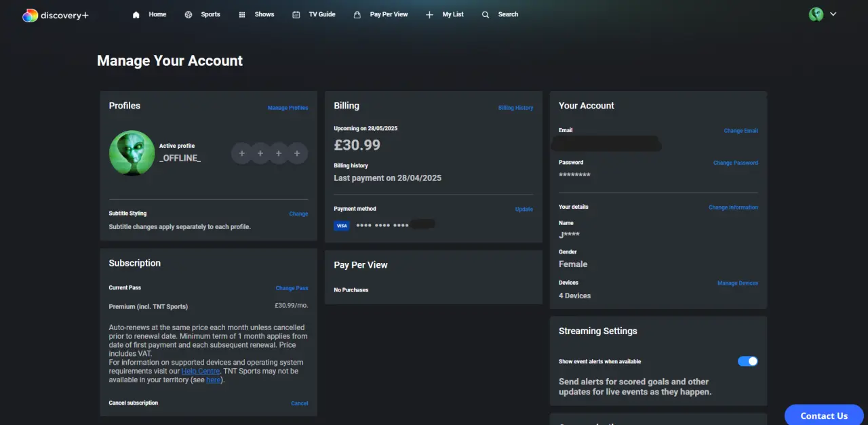Toggle Show event alerts when available
This screenshot has height=425, width=868.
point(748,361)
